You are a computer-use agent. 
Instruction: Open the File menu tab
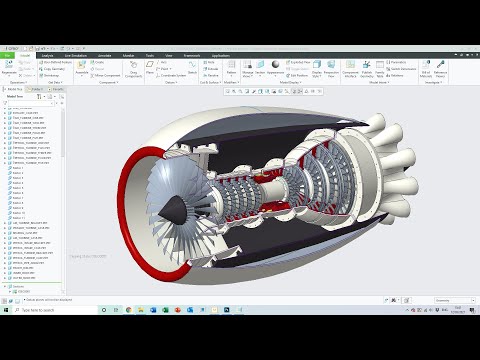[x=7, y=56]
